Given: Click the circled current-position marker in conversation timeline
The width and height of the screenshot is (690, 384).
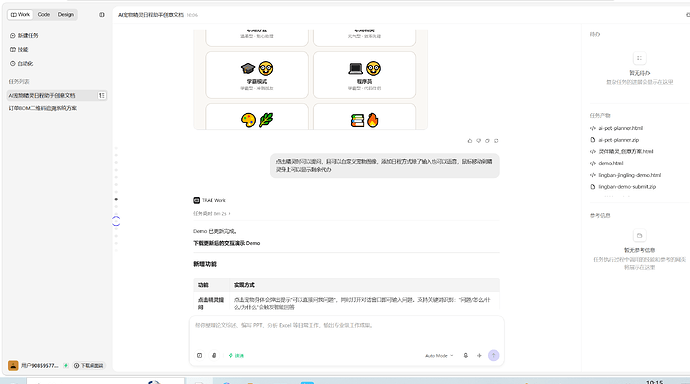Looking at the screenshot, I should [116, 221].
